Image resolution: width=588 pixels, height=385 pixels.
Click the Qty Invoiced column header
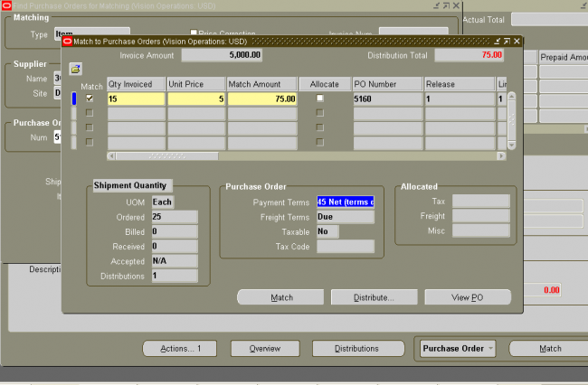tap(136, 84)
